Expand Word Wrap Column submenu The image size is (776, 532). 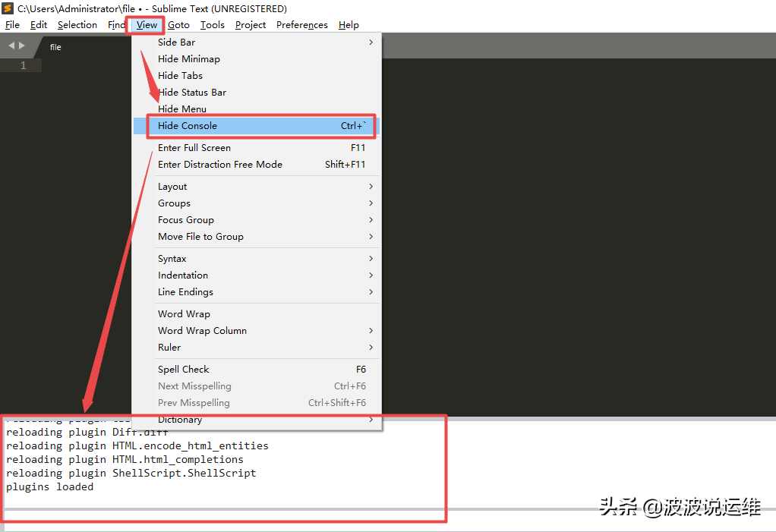pyautogui.click(x=257, y=331)
